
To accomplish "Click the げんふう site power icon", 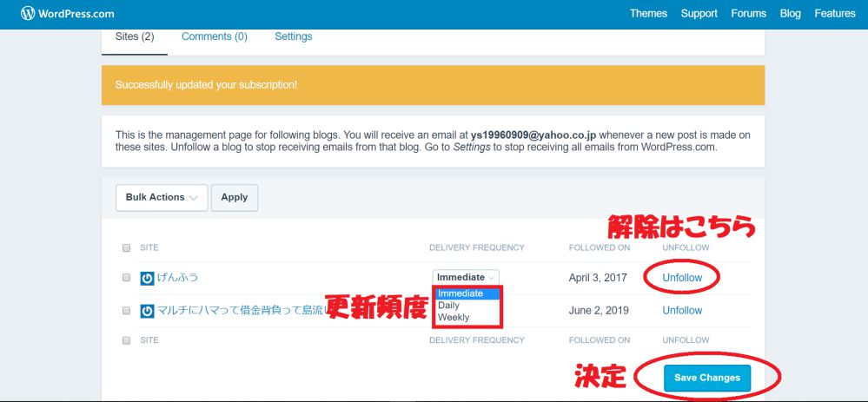I will (147, 278).
